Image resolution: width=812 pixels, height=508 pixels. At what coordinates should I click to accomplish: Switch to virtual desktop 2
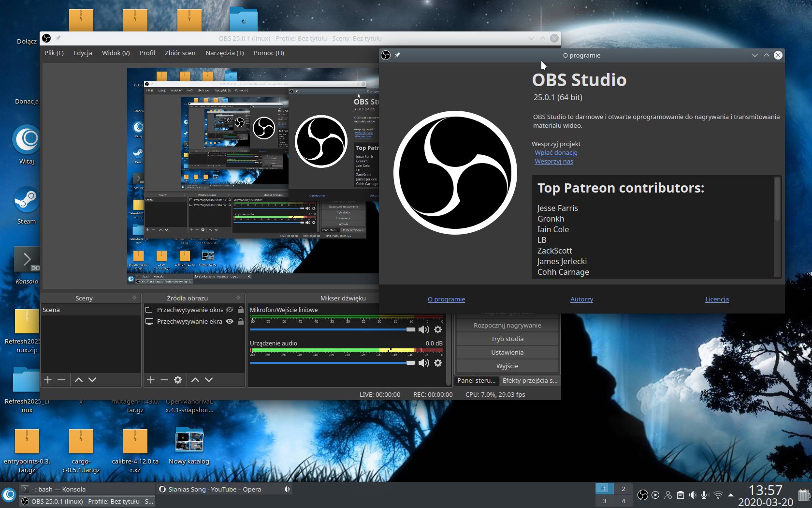pos(623,489)
